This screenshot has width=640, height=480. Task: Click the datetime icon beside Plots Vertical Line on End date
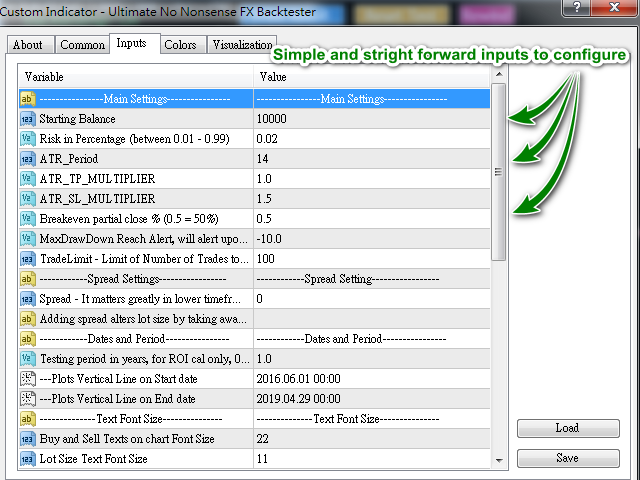coord(27,399)
